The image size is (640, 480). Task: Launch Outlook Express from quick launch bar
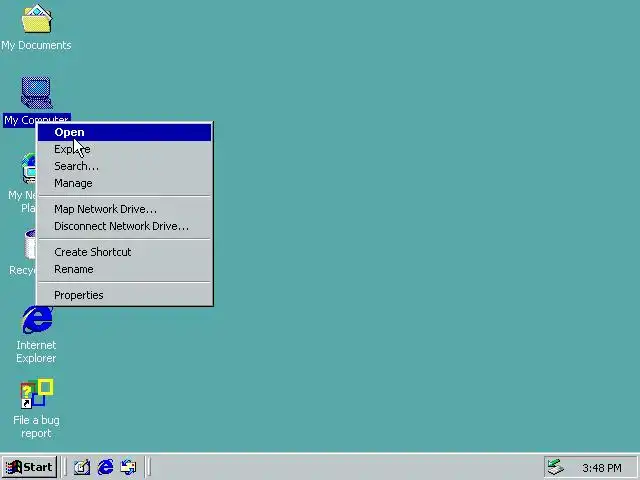click(x=129, y=467)
